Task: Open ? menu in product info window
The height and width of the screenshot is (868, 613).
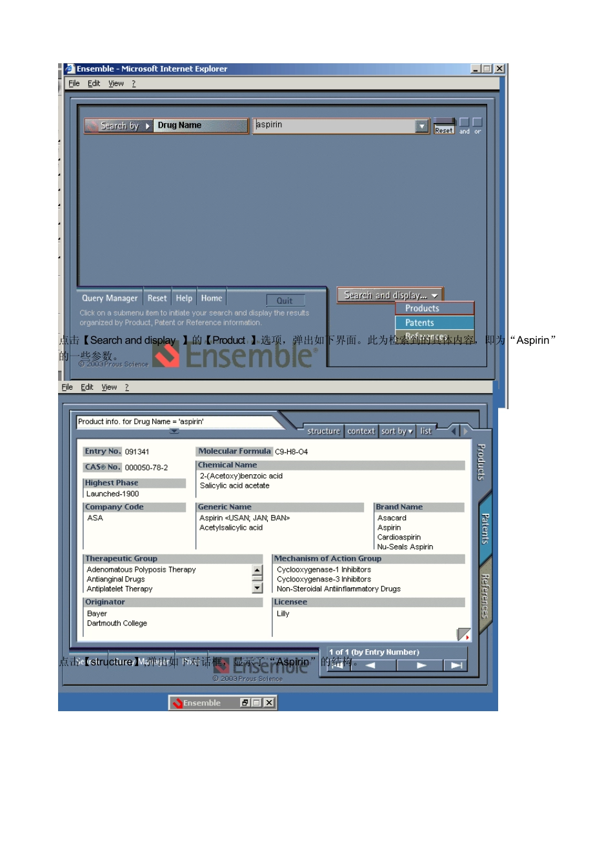Action: tap(126, 387)
